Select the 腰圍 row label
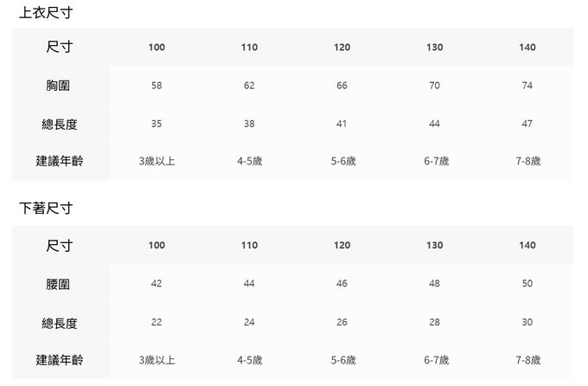The width and height of the screenshot is (588, 386). point(59,284)
